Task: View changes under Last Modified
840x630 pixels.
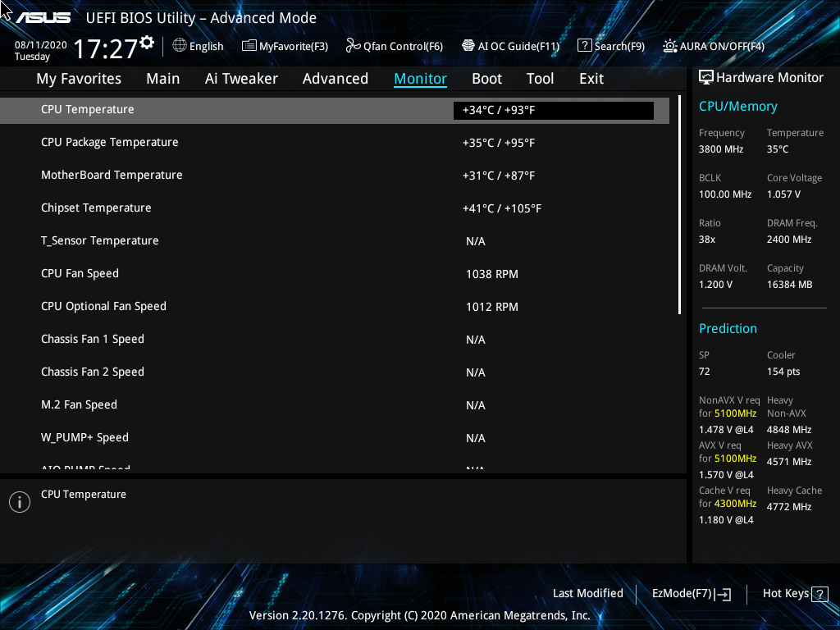Action: [588, 593]
